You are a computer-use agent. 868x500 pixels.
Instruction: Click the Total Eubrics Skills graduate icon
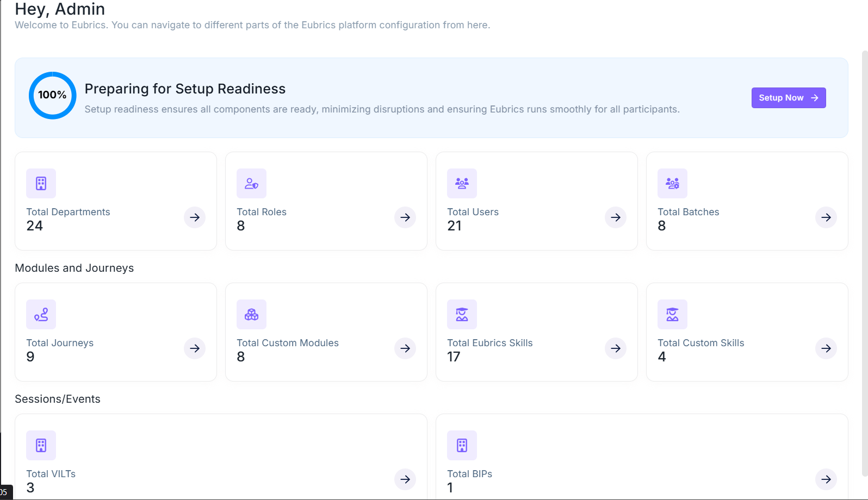point(462,315)
